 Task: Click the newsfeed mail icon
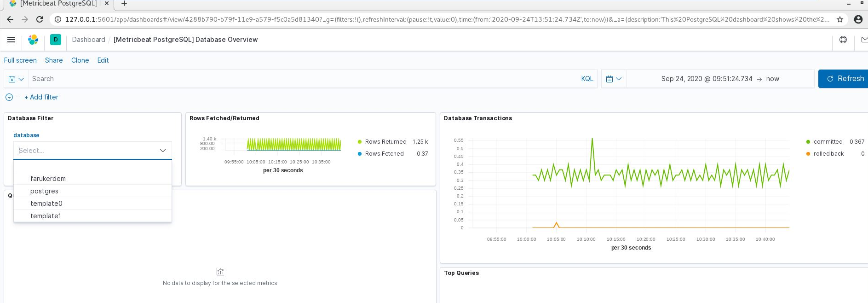(x=864, y=40)
